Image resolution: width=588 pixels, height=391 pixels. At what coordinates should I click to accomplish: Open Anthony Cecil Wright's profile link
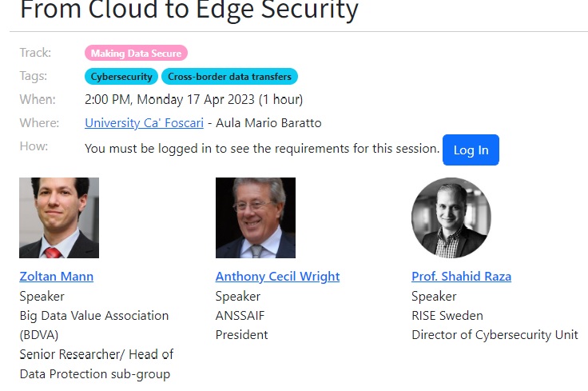tap(277, 276)
